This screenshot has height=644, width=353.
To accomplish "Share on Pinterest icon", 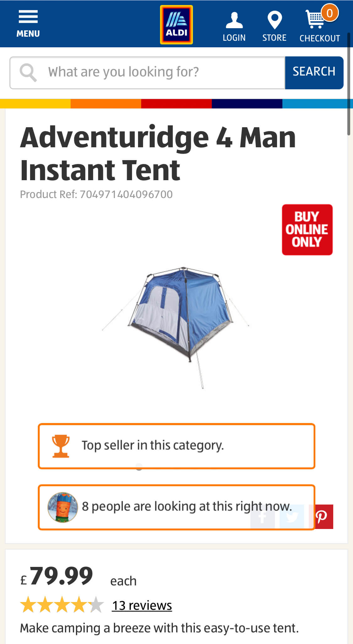I will (321, 516).
